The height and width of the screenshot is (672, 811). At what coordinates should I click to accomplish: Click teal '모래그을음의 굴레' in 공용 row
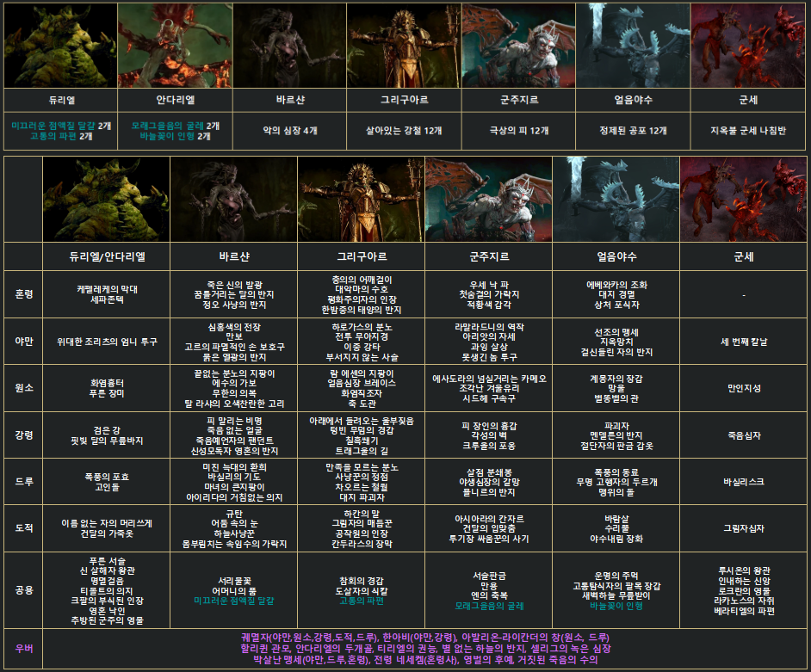point(489,606)
